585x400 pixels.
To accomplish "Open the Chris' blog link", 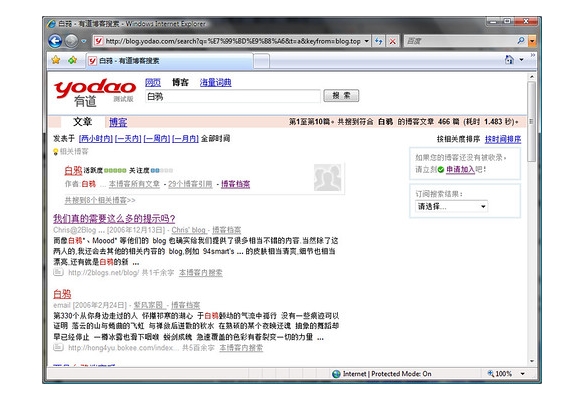I will point(189,230).
